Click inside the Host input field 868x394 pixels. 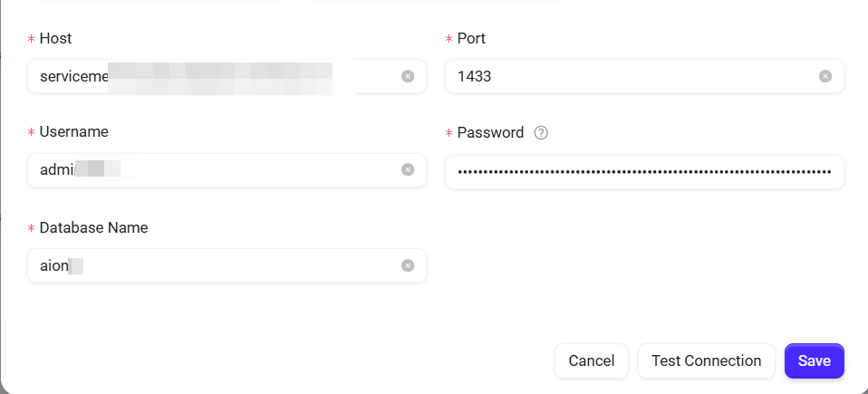point(217,77)
